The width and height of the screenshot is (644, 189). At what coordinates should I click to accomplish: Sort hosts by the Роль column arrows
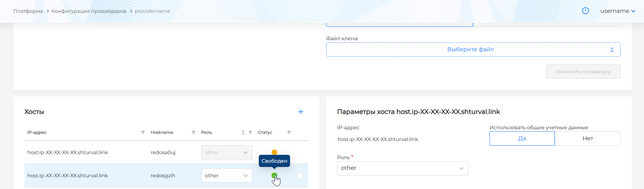(243, 132)
